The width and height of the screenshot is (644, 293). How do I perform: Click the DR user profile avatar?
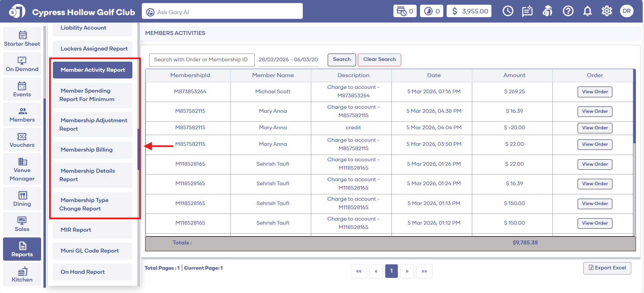point(626,11)
